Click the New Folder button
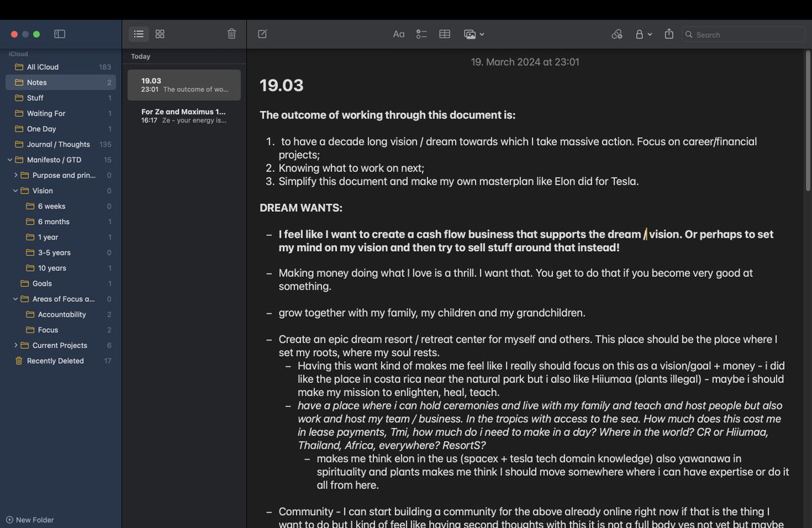Viewport: 812px width, 528px height. [30, 520]
